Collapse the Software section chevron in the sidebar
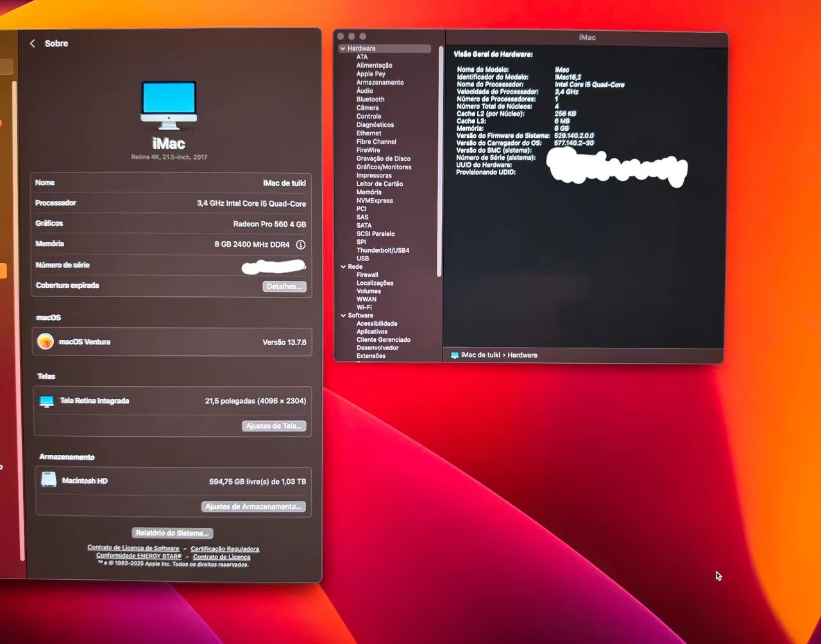This screenshot has width=821, height=644. point(343,316)
